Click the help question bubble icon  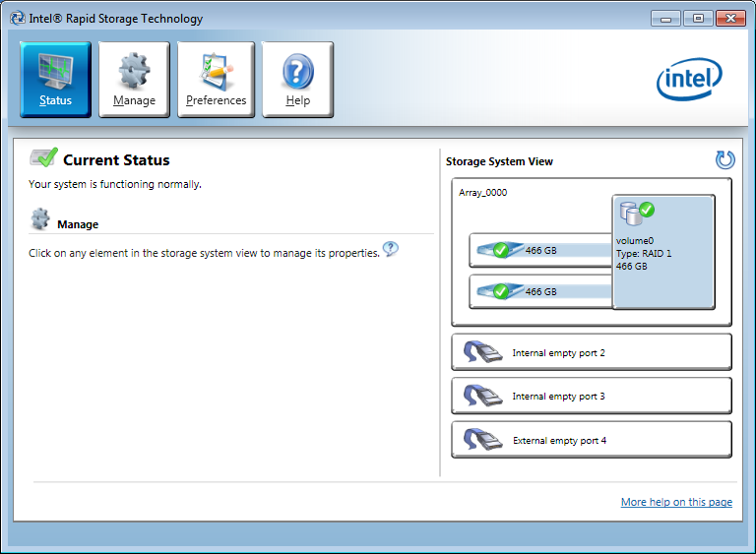click(x=391, y=249)
